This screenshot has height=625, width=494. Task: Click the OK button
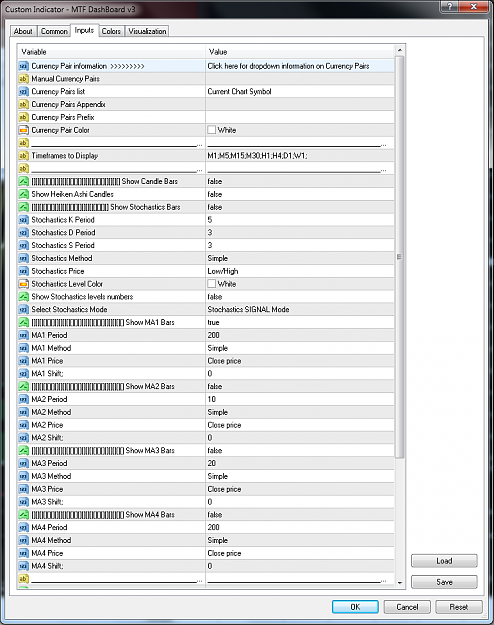[x=355, y=607]
